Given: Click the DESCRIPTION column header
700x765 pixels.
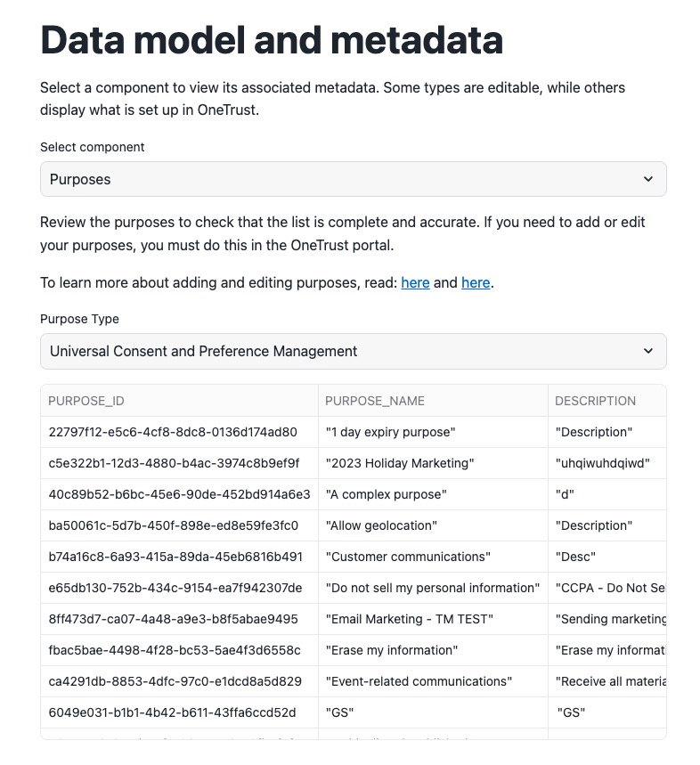Looking at the screenshot, I should tap(596, 401).
